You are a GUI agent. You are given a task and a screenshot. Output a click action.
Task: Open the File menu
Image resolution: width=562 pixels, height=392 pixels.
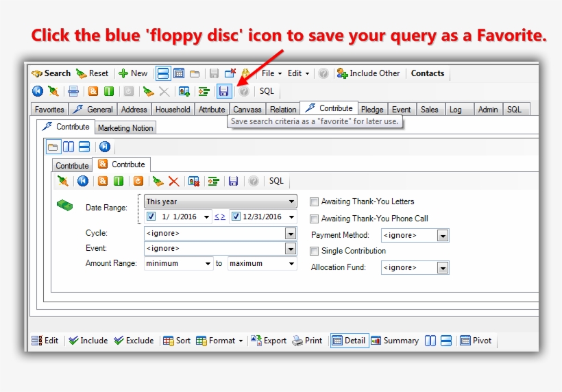[271, 73]
